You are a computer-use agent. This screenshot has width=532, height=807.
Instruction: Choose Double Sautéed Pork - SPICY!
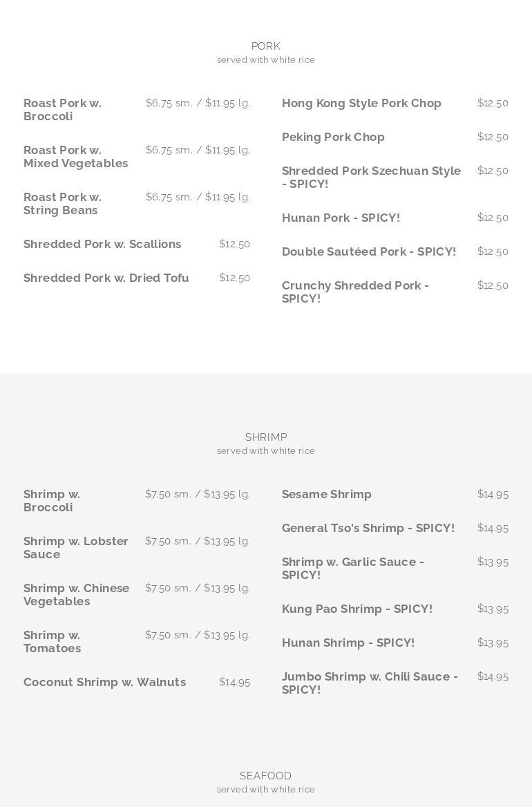368,251
